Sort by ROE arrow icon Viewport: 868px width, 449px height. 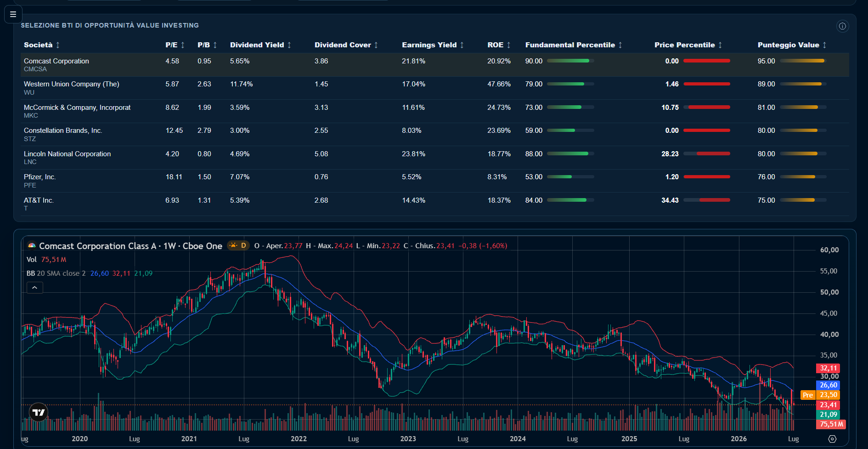[509, 45]
